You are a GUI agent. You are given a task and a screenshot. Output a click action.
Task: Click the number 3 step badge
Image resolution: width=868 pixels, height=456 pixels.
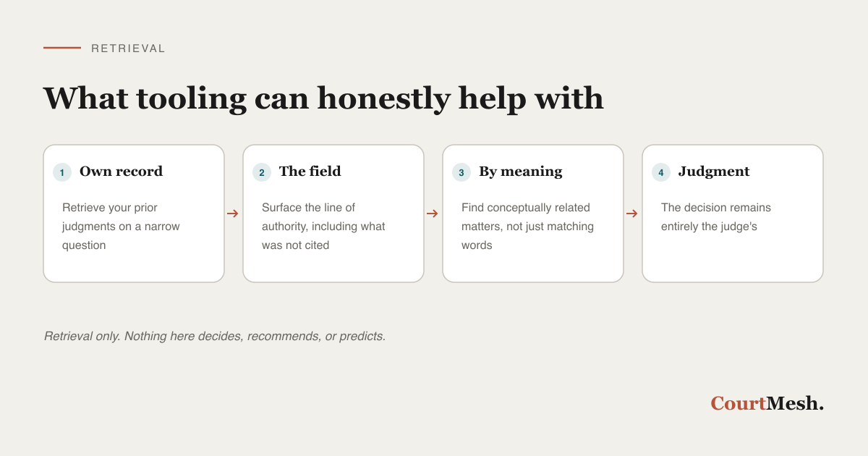(461, 172)
